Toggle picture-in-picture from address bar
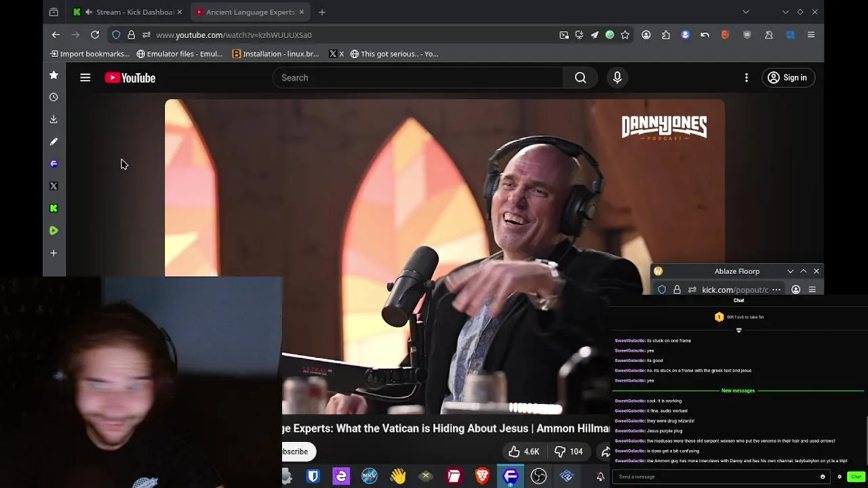 564,35
